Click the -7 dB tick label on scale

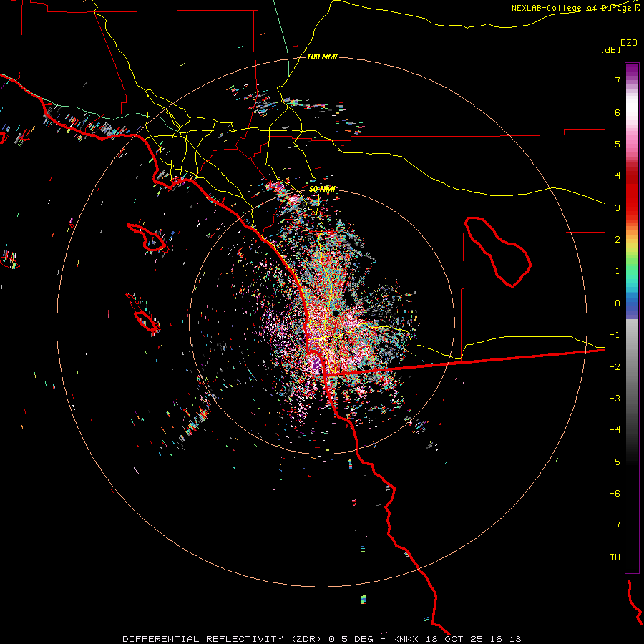click(x=615, y=525)
